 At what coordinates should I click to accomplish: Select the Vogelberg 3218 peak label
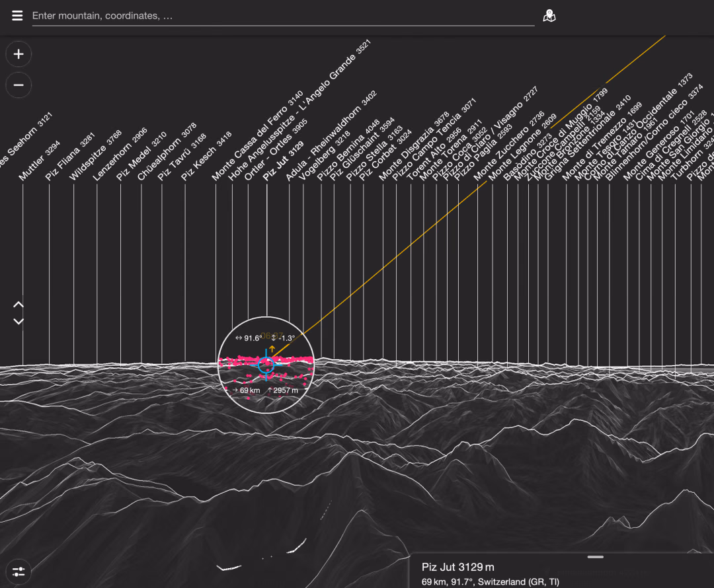point(325,156)
